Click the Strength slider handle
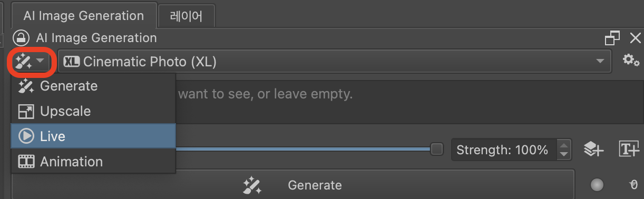The height and width of the screenshot is (199, 644). pyautogui.click(x=437, y=150)
